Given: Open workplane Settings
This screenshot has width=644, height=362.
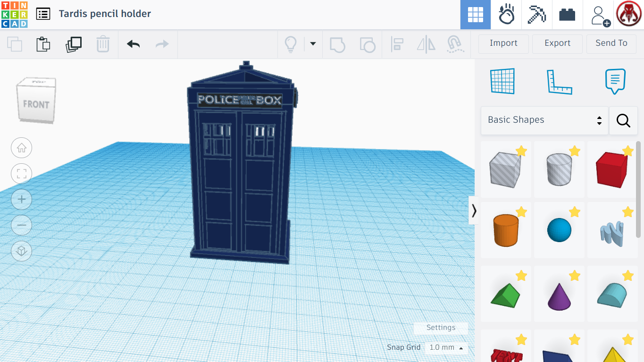Looking at the screenshot, I should point(441,328).
